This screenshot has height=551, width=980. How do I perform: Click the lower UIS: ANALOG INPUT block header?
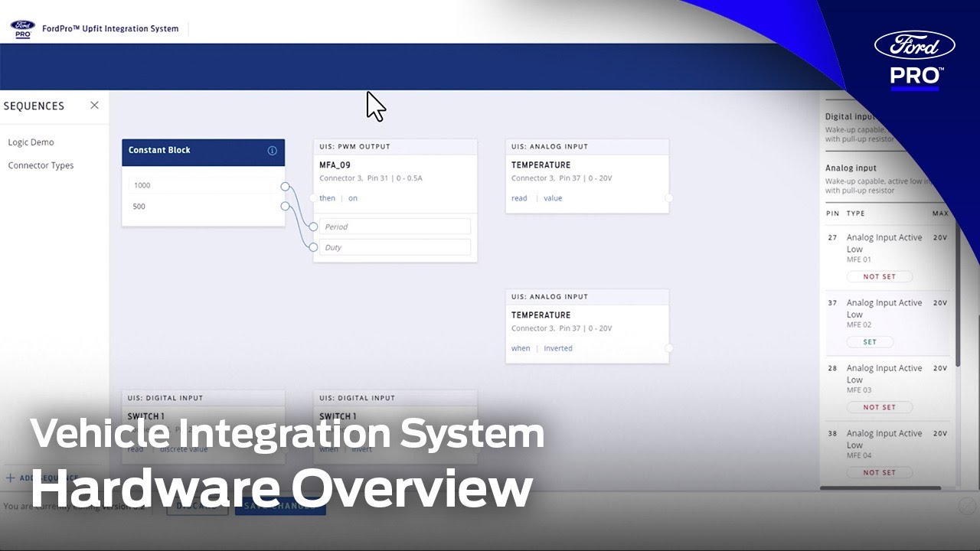[x=587, y=296]
